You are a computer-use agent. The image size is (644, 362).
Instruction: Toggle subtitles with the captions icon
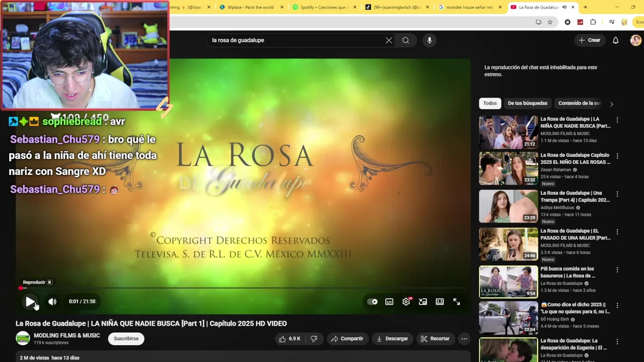pos(389,302)
